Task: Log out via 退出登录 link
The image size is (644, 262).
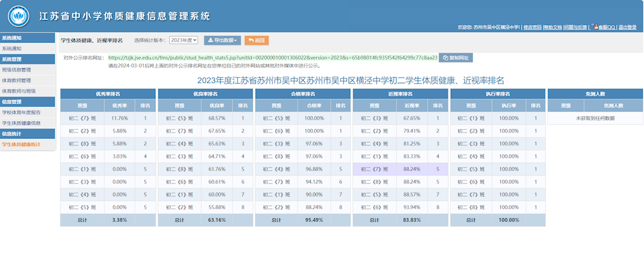Action: pyautogui.click(x=627, y=28)
